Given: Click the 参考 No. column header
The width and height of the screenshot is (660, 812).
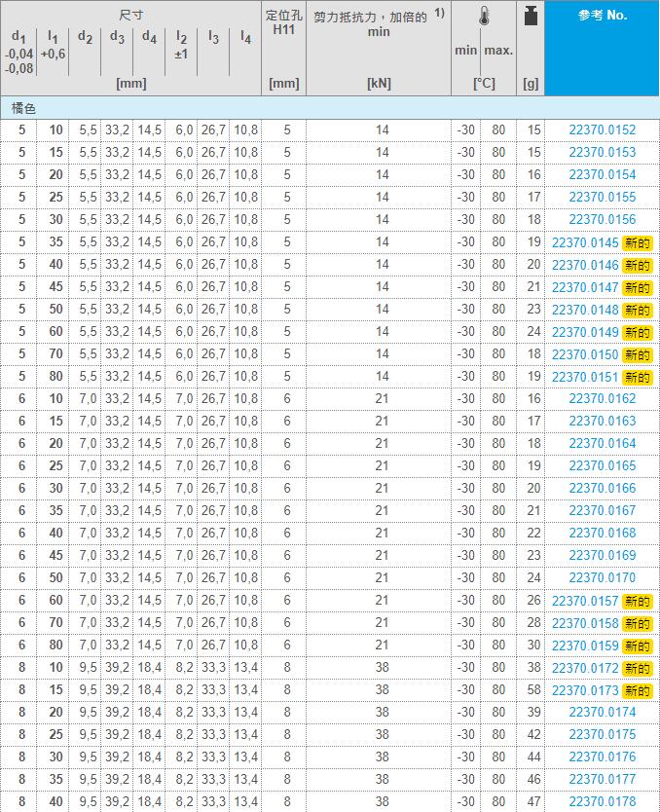Looking at the screenshot, I should 602,16.
